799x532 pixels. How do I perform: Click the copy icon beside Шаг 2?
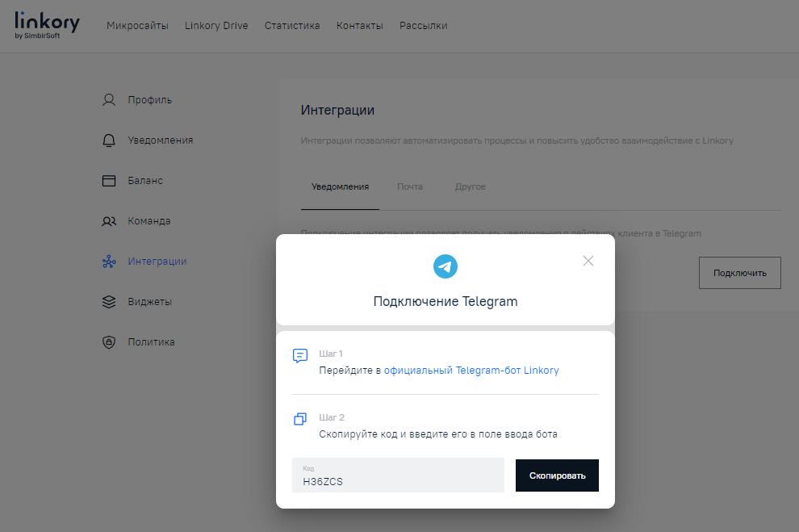302,420
